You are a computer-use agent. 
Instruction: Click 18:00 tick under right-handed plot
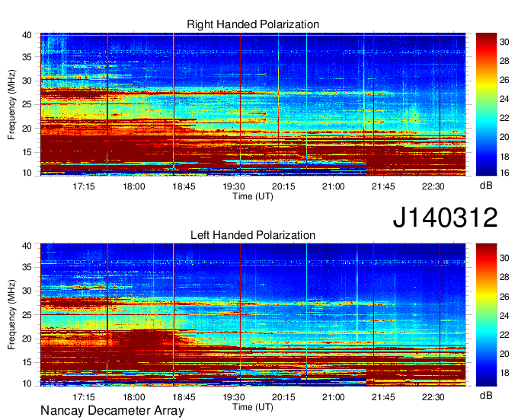click(134, 186)
